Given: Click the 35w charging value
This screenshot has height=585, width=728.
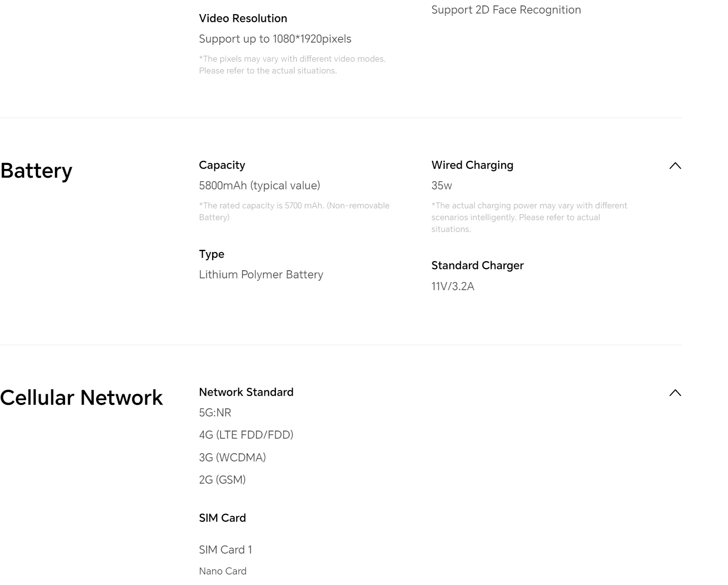Looking at the screenshot, I should 442,186.
